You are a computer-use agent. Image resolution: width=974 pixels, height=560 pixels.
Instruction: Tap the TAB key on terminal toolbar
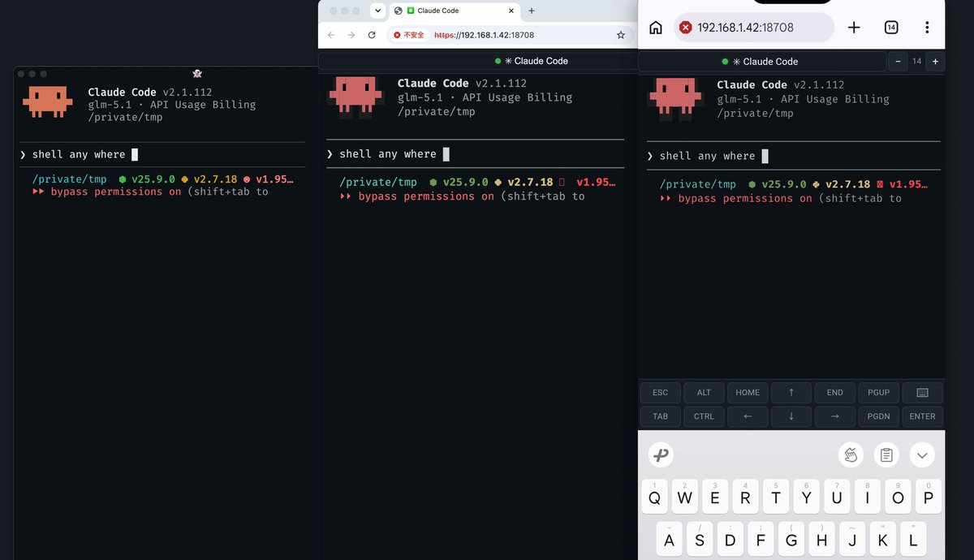point(661,416)
